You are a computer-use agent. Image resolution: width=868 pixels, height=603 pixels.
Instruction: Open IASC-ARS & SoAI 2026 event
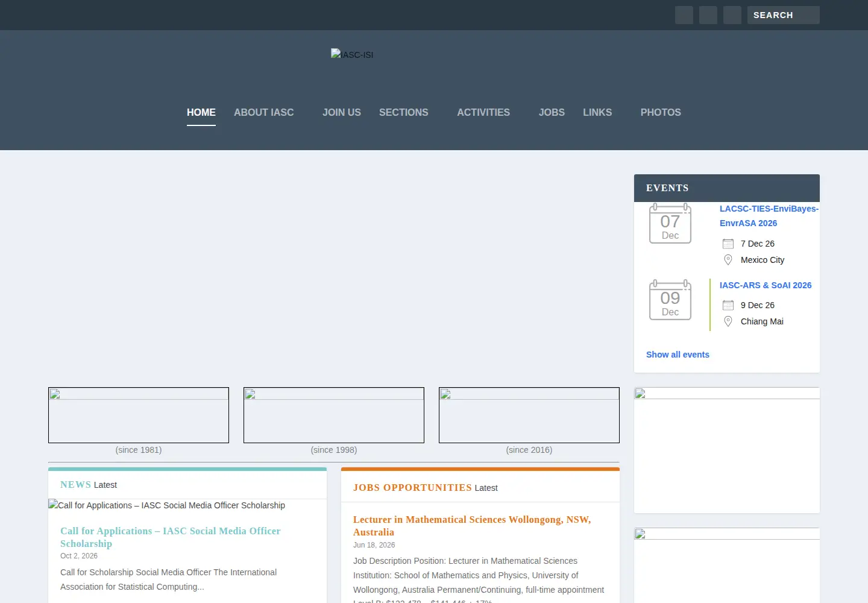tap(766, 285)
